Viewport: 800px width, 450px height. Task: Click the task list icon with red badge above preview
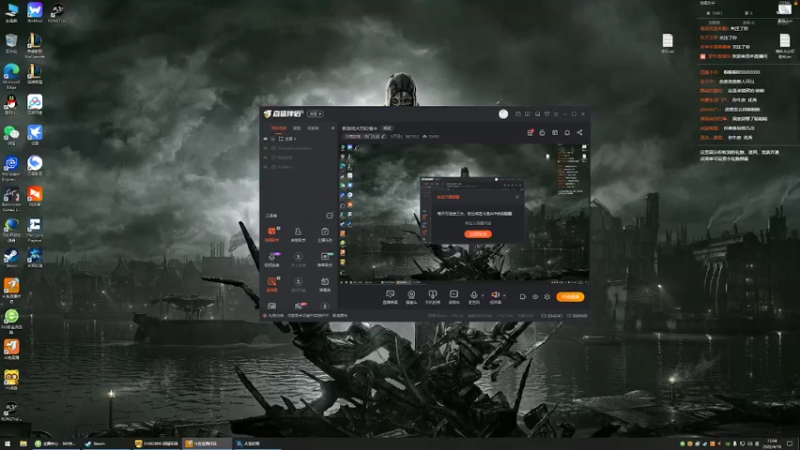tap(530, 133)
